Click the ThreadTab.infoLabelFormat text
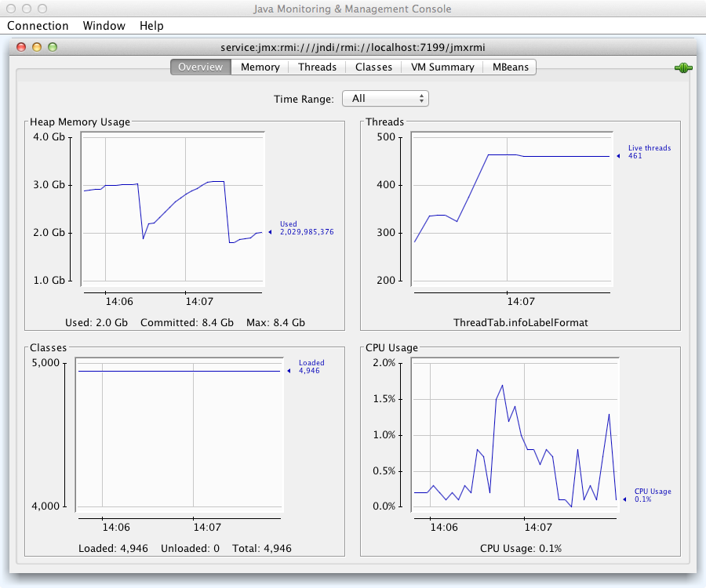This screenshot has width=706, height=588. [521, 322]
